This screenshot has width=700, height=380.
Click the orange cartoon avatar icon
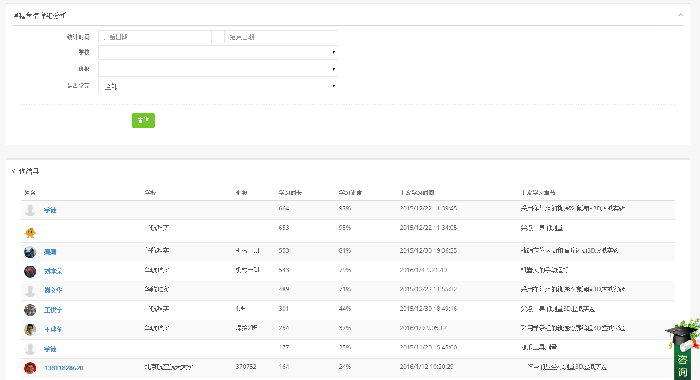(x=30, y=233)
